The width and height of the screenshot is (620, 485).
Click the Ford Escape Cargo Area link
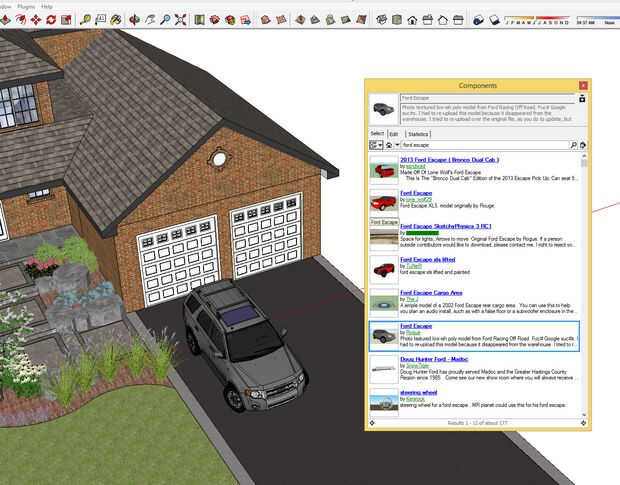[431, 293]
